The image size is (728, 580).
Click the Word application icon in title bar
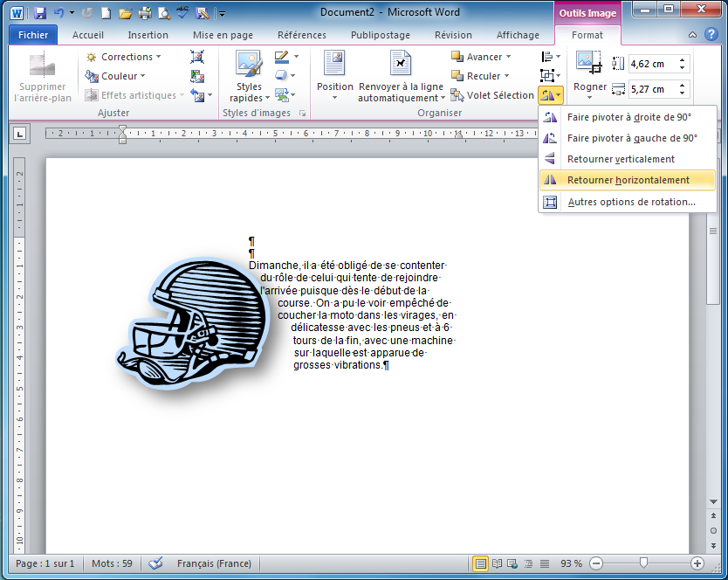click(17, 13)
